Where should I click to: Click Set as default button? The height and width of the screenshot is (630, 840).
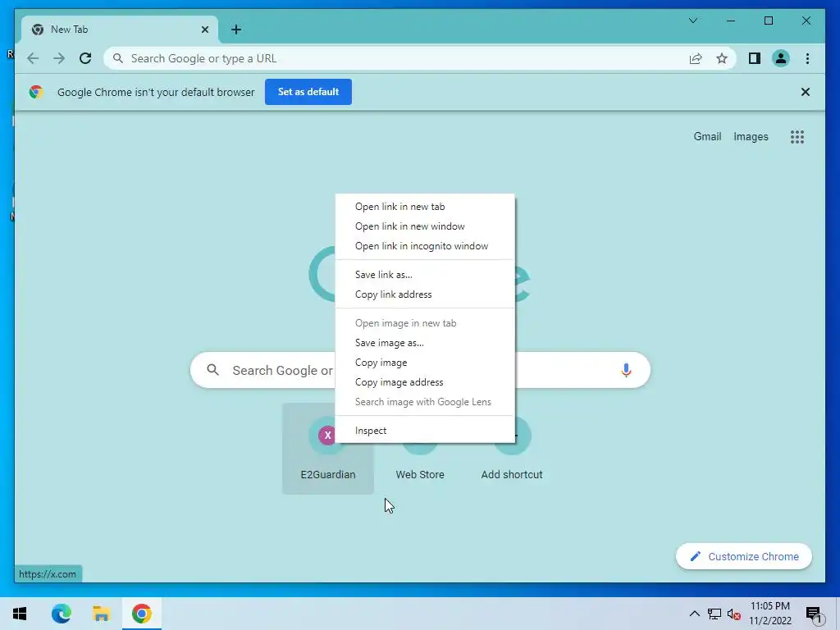pos(308,92)
